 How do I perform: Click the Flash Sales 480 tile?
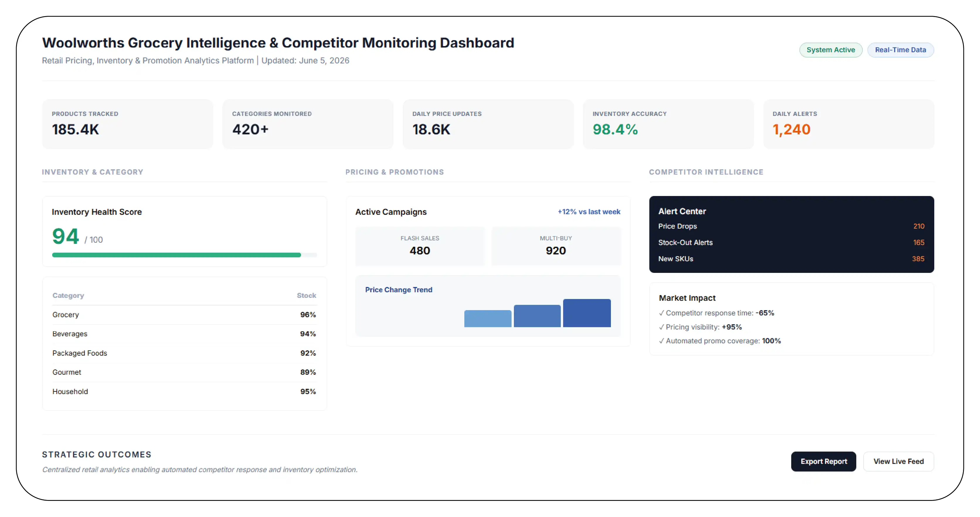tap(419, 246)
